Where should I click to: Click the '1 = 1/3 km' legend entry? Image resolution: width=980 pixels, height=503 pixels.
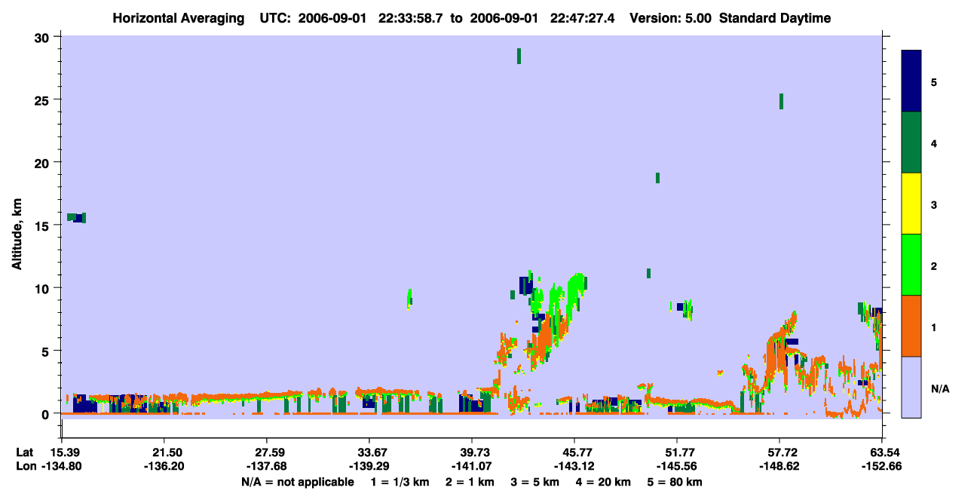400,482
